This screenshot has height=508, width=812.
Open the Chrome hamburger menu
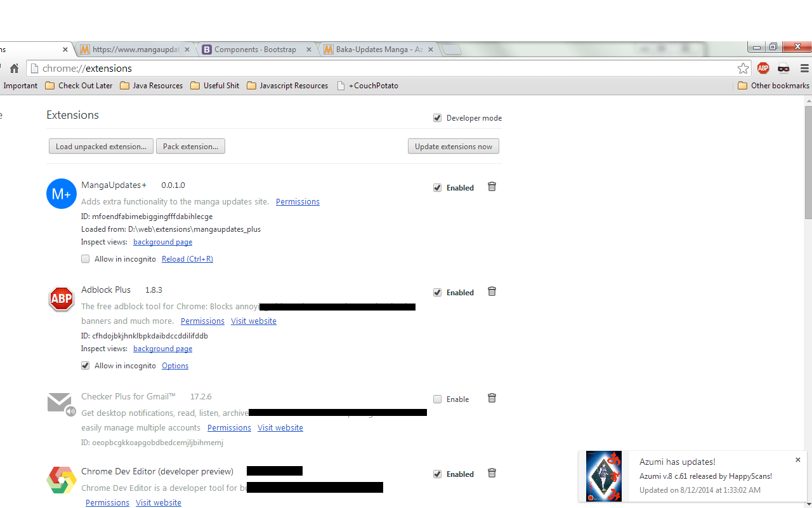(804, 69)
